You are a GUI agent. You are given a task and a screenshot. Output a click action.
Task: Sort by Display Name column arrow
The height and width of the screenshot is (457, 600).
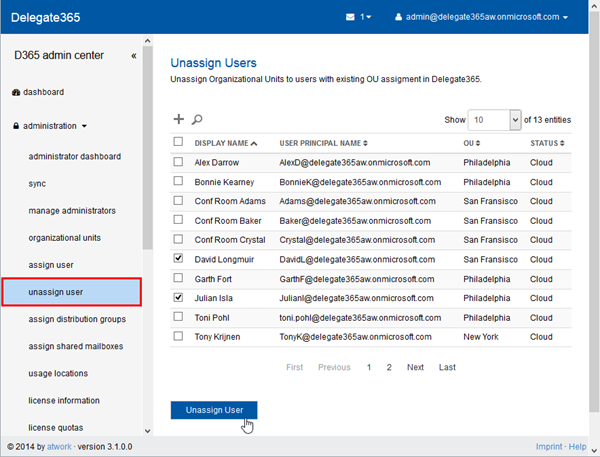(x=254, y=143)
